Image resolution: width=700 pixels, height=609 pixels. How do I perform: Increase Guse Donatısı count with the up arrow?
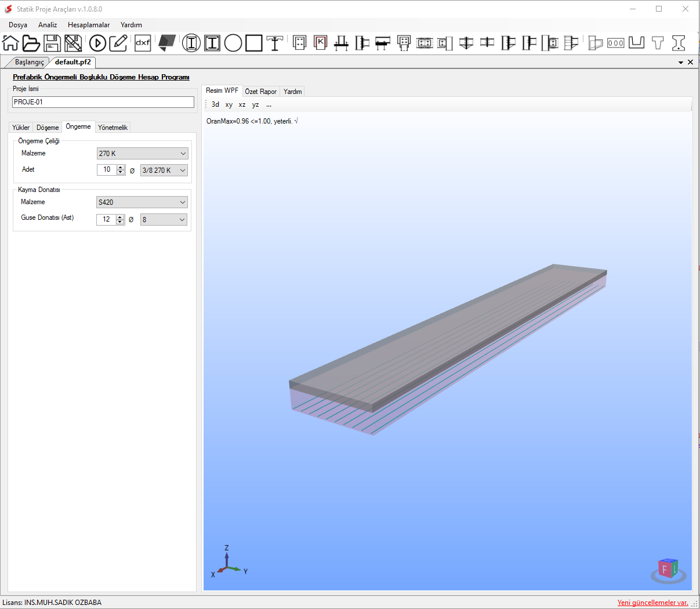120,217
